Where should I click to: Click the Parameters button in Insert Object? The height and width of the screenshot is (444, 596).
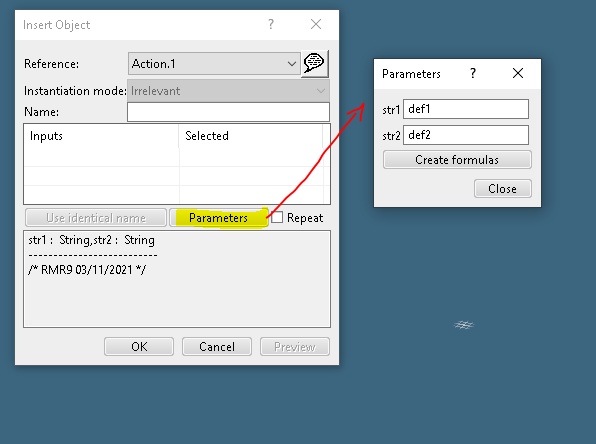click(x=219, y=218)
